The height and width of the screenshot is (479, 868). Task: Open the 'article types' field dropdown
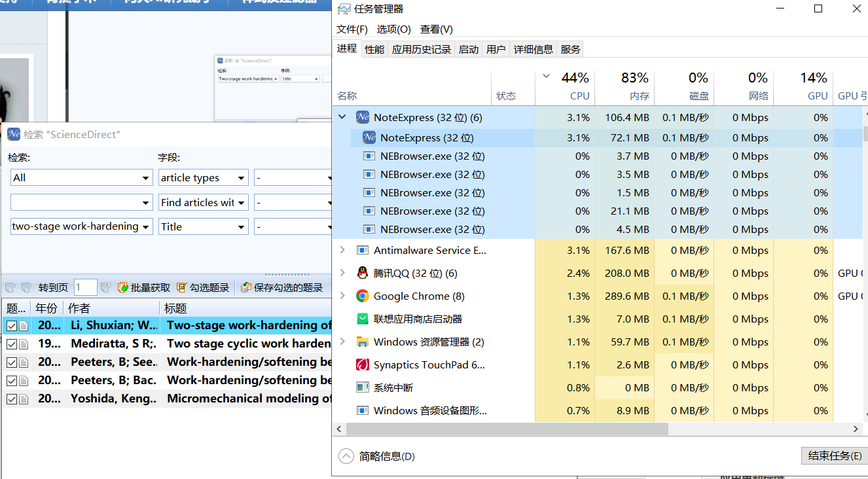coord(242,178)
